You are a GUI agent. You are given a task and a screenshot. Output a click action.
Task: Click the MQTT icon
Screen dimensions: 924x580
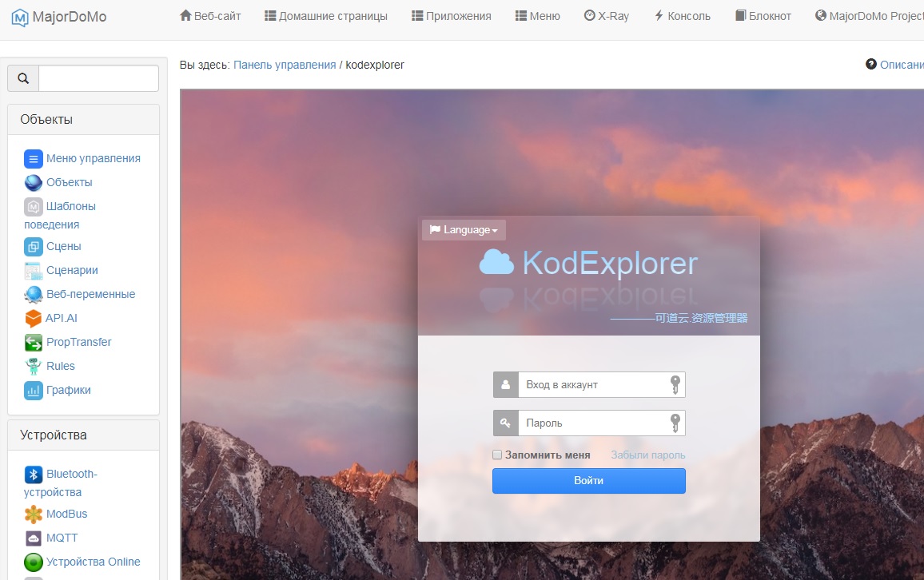(33, 538)
